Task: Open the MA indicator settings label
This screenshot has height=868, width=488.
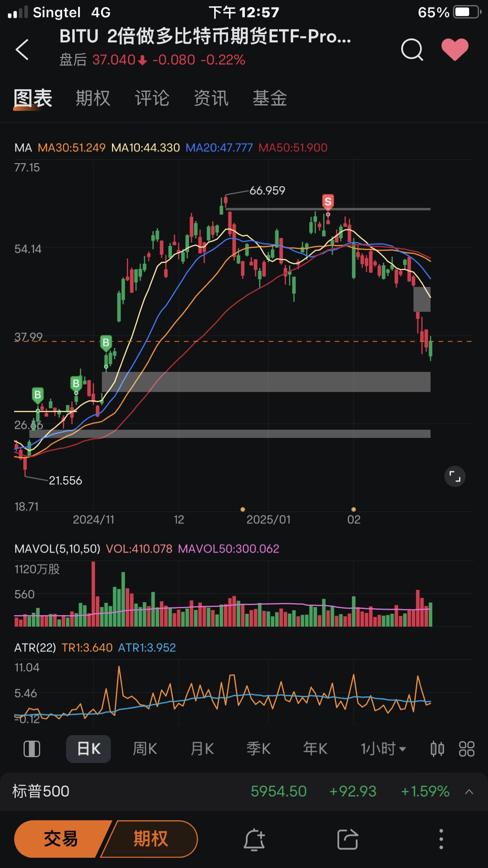Action: click(23, 148)
